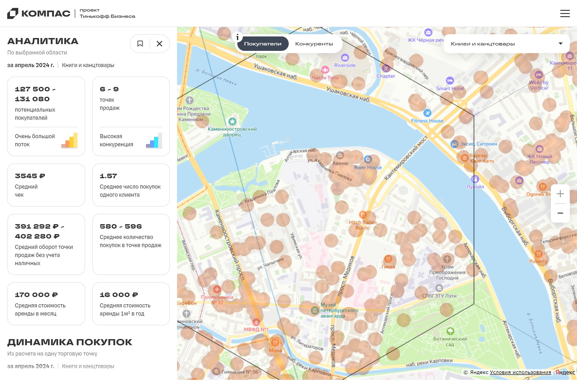Click 'Из расчета на одну торговую точку'

52,354
